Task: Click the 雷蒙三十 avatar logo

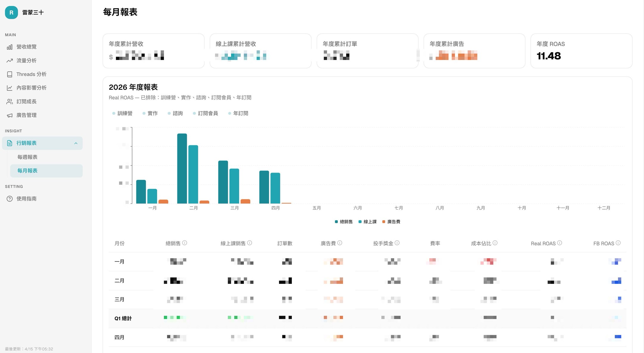Action: pos(11,13)
